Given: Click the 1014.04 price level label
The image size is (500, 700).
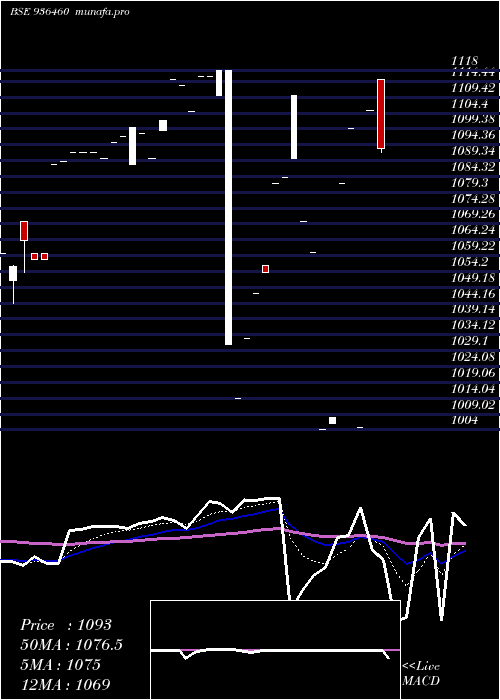Looking at the screenshot, I should [473, 389].
